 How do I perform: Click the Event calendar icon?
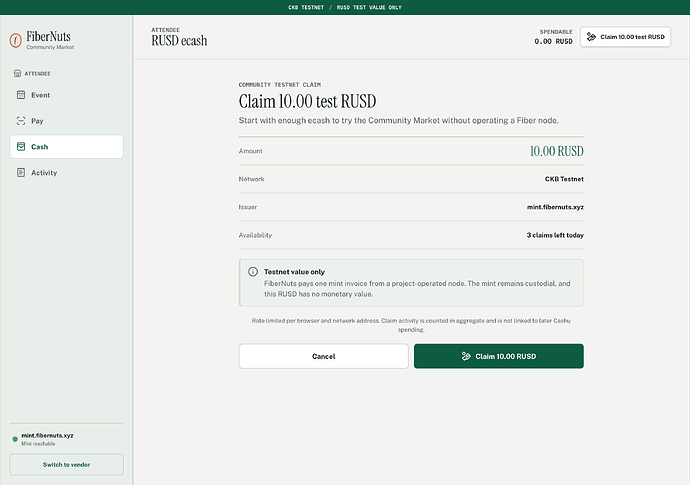tap(21, 95)
